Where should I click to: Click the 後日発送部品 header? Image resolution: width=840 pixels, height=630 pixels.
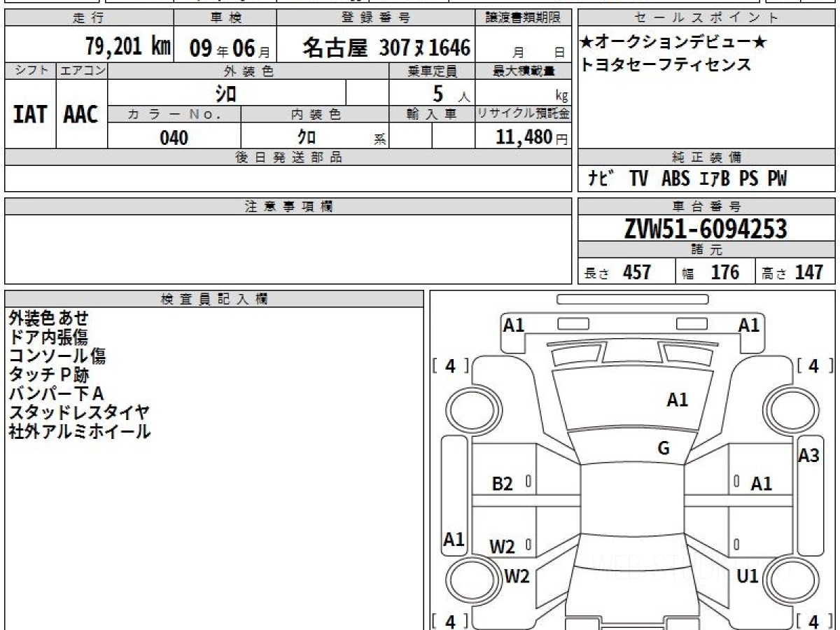click(x=288, y=157)
